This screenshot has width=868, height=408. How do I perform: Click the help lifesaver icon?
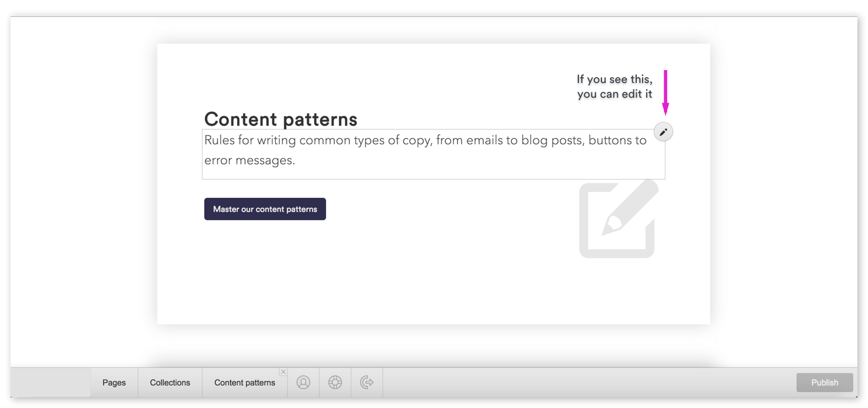[x=335, y=382]
